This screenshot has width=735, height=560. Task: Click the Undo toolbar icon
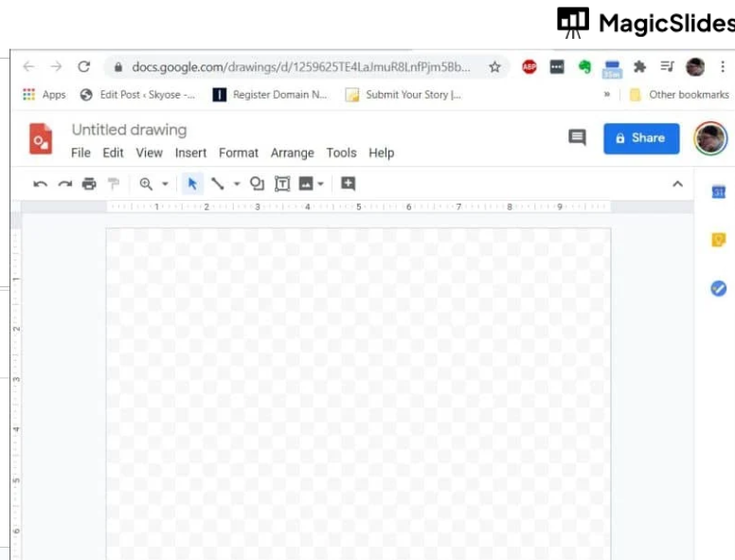pyautogui.click(x=41, y=184)
